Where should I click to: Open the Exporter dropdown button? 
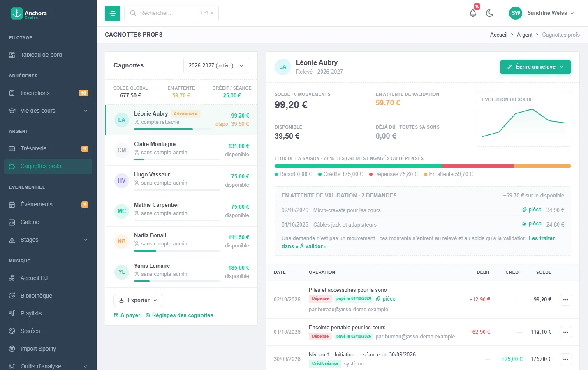(138, 301)
